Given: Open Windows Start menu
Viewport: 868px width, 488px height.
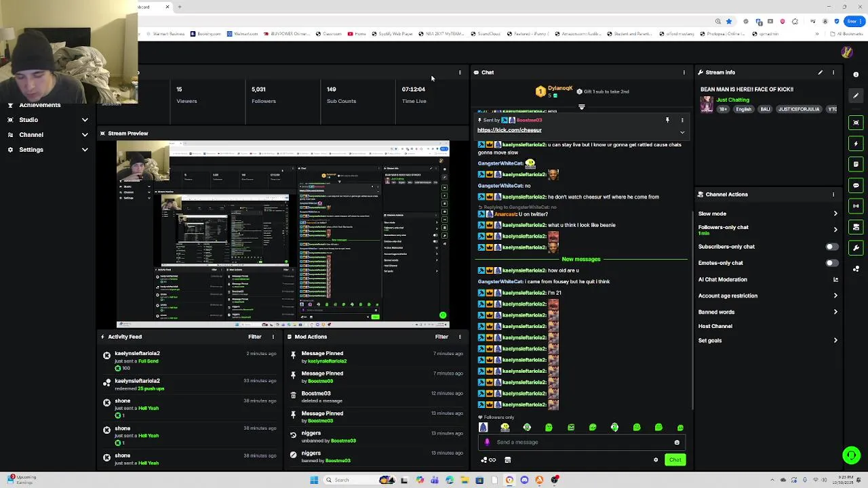Looking at the screenshot, I should 314,480.
